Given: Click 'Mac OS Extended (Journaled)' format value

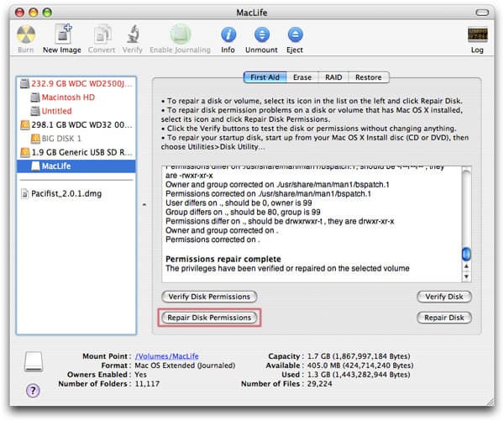Looking at the screenshot, I should pos(185,366).
